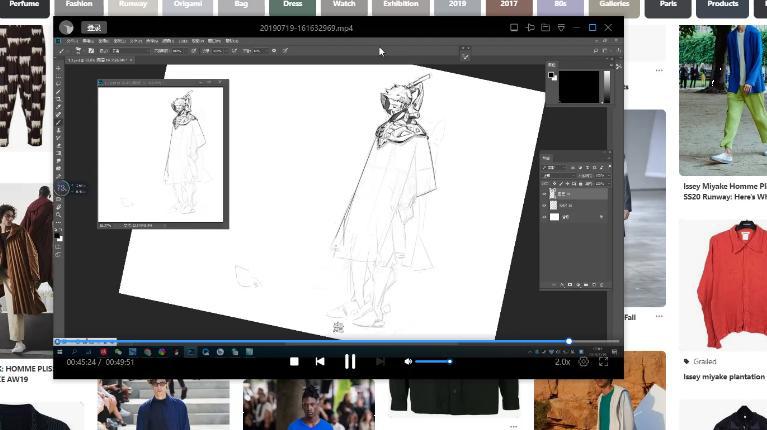Stop the video playback
767x430 pixels.
coord(294,362)
